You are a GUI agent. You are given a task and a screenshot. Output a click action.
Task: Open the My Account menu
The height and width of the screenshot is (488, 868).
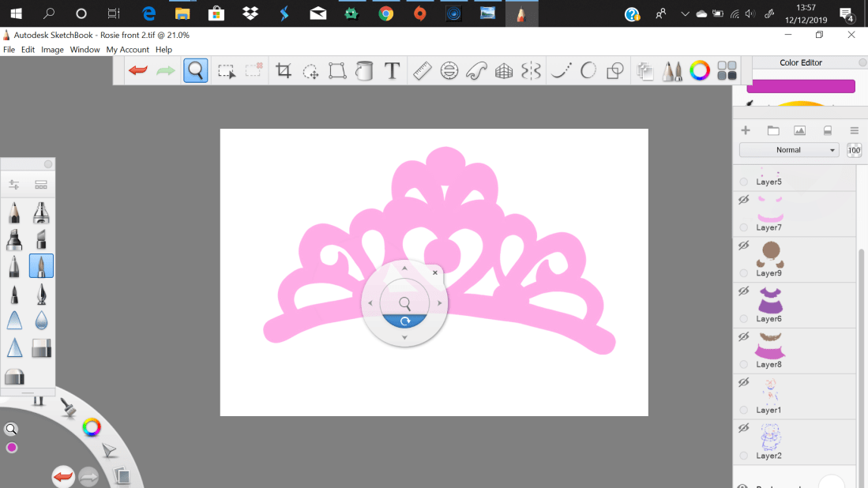pyautogui.click(x=127, y=50)
